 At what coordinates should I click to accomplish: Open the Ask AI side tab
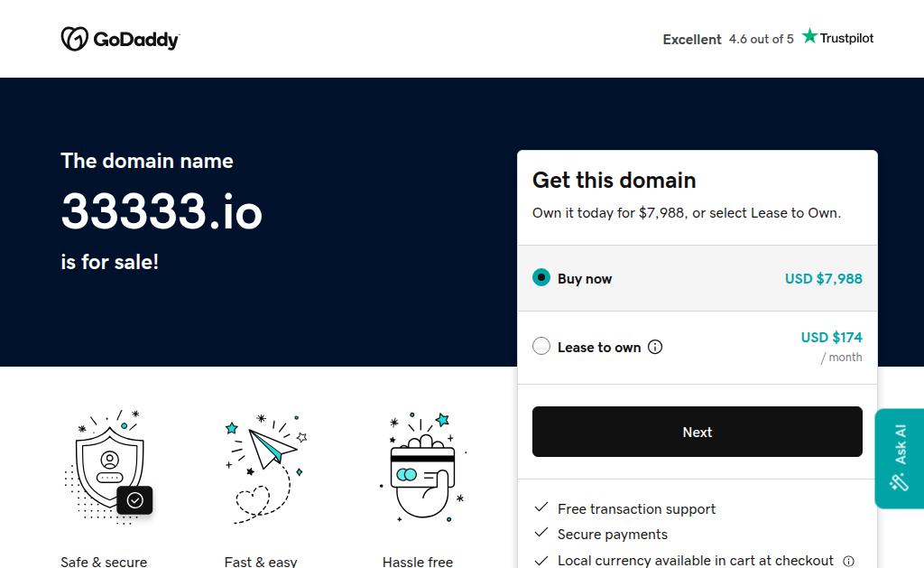tap(900, 459)
